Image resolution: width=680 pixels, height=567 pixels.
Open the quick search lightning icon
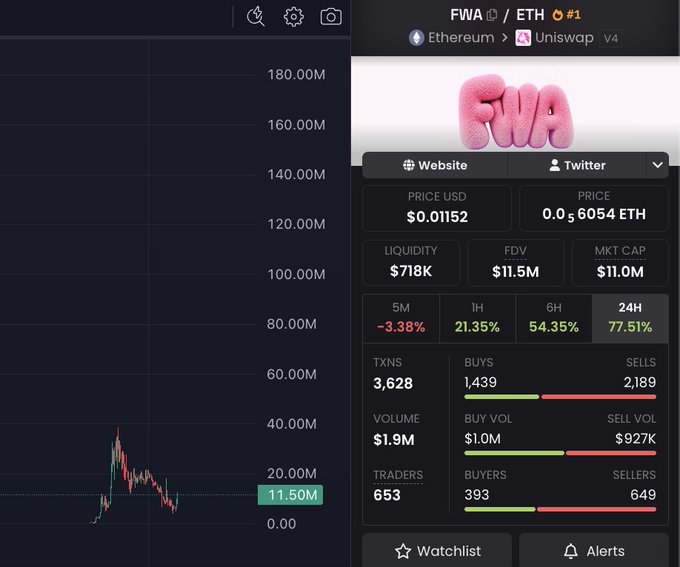tap(255, 16)
